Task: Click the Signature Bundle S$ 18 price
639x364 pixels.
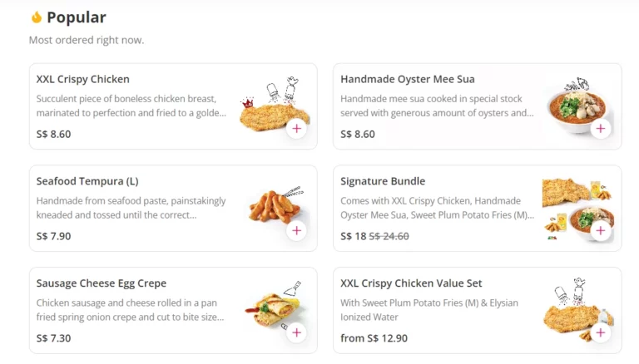Action: point(354,236)
